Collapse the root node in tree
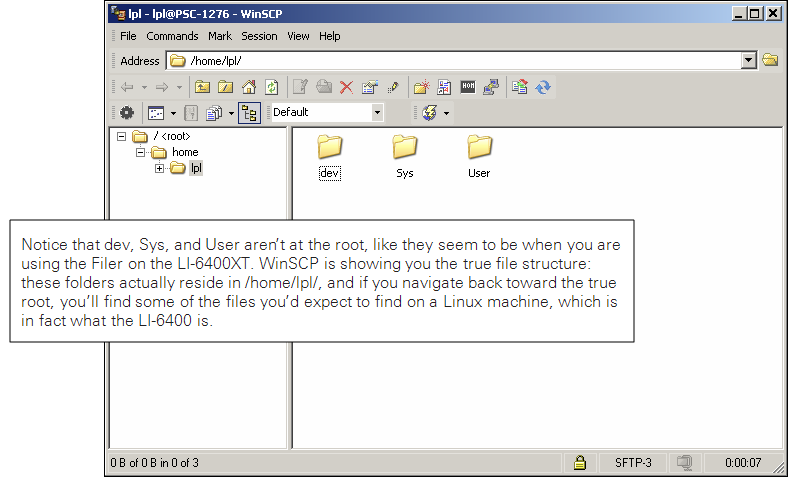Viewport: 788px width, 477px height. point(121,136)
